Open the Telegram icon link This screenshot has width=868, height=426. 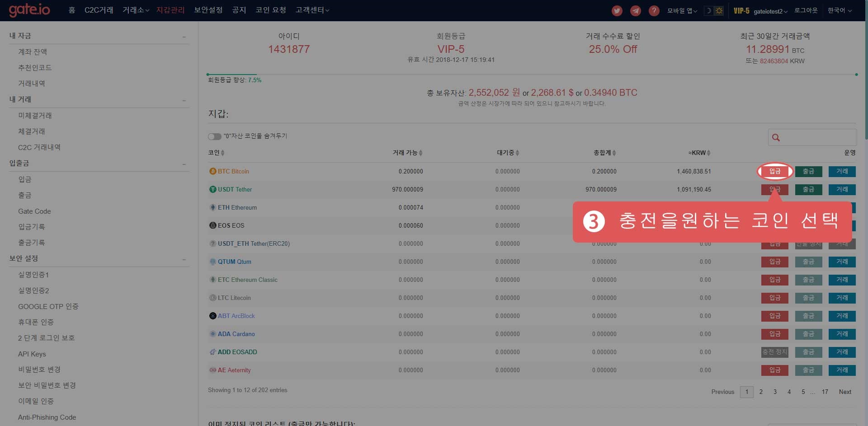[x=636, y=11]
